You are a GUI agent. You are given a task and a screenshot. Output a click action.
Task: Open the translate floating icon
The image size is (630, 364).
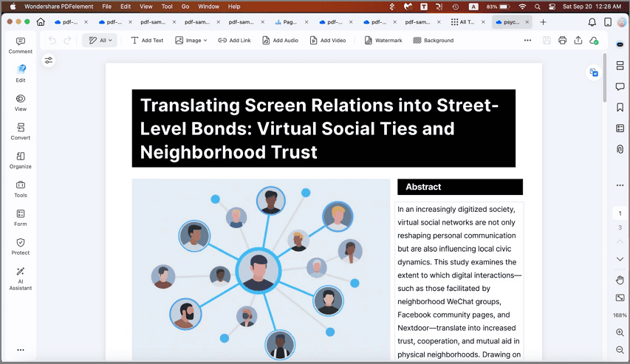coord(594,72)
